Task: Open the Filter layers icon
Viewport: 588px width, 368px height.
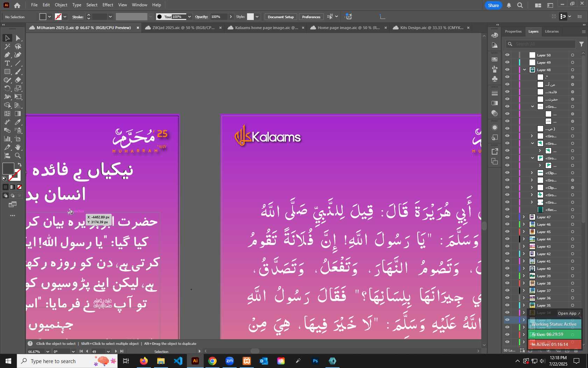Action: (x=581, y=44)
